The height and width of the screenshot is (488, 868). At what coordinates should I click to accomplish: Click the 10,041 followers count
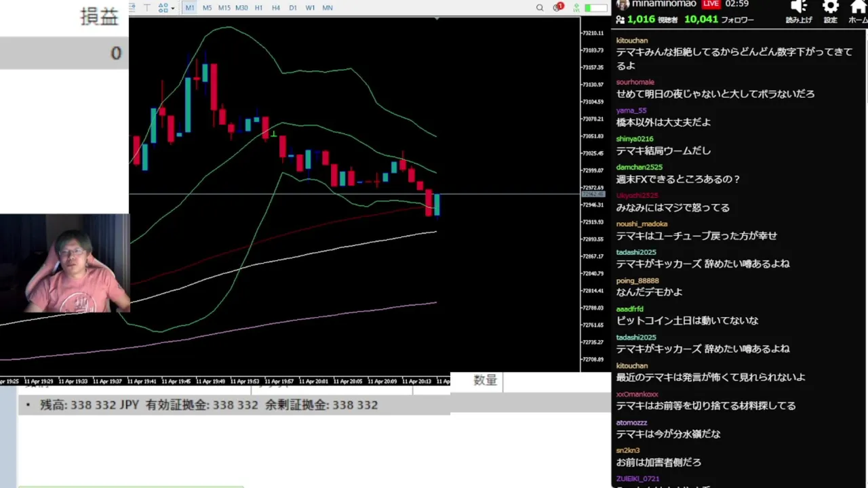tap(701, 20)
